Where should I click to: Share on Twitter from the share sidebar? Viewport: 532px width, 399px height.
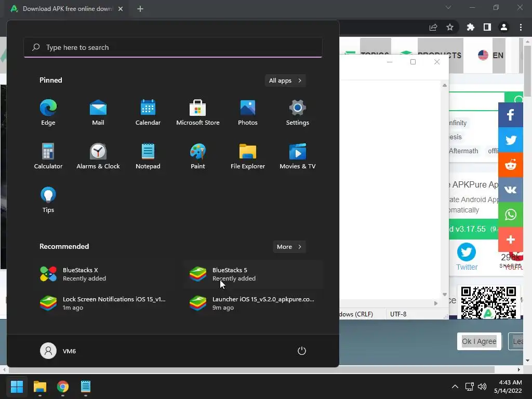[x=511, y=140]
